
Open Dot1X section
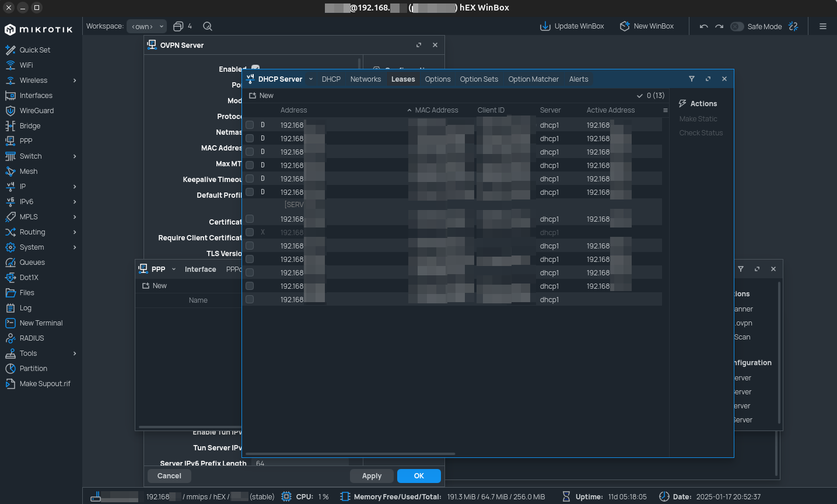pyautogui.click(x=29, y=278)
